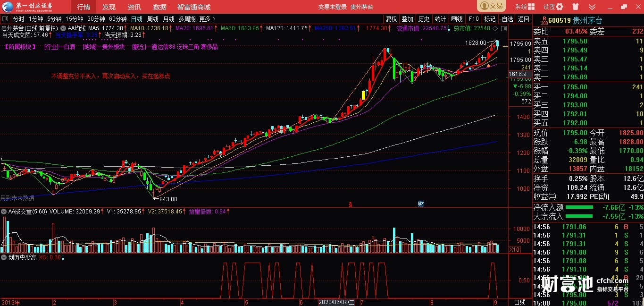The image size is (644, 306).
Task: Click the [行业]—白酒 sector link
Action: 60,47
